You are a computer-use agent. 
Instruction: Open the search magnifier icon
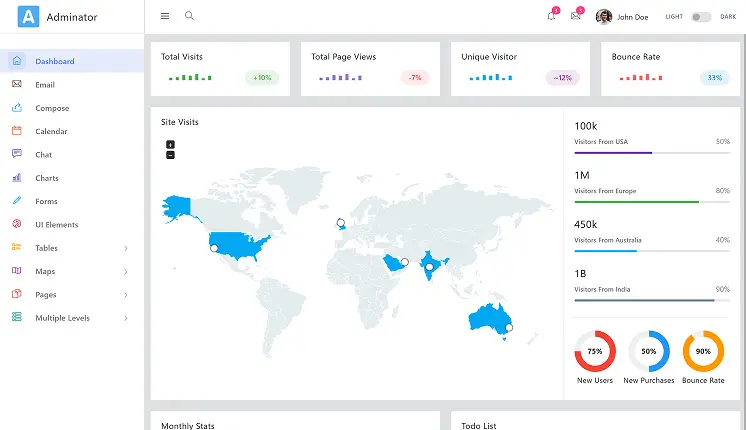pos(189,16)
